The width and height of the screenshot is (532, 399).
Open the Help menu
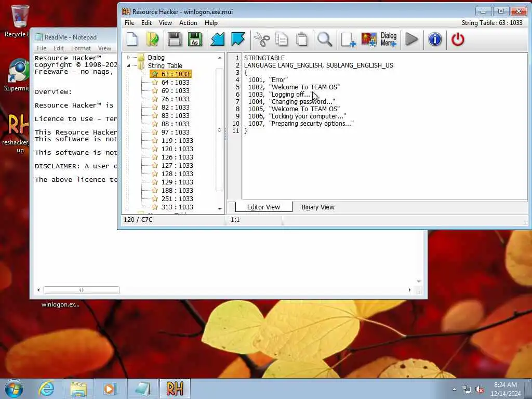211,23
